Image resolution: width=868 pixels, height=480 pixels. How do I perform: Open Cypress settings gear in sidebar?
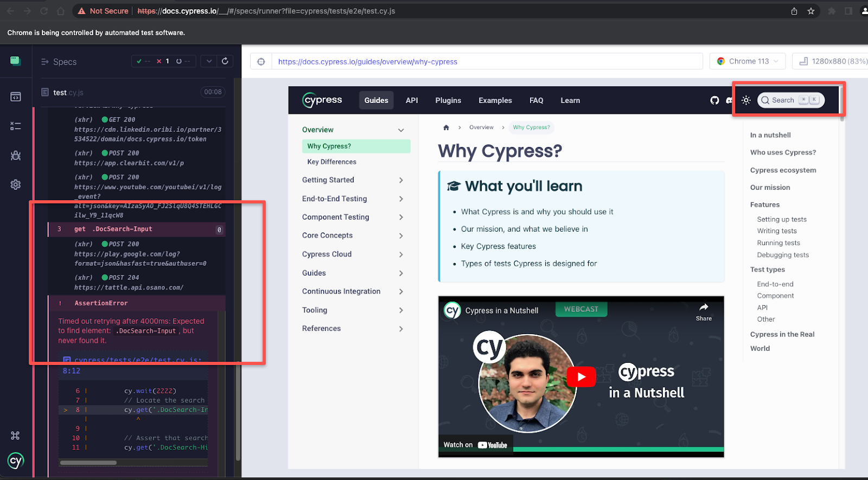click(x=16, y=184)
